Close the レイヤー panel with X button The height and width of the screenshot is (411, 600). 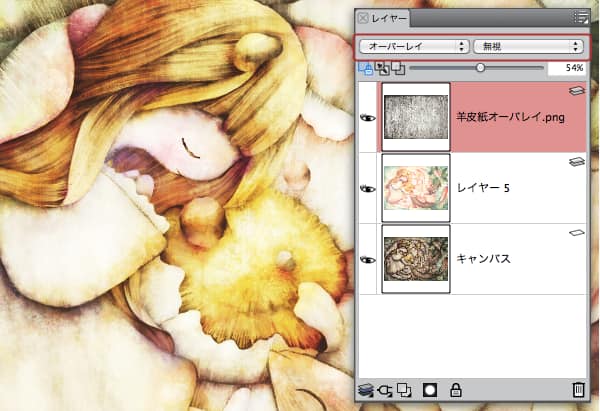point(362,18)
